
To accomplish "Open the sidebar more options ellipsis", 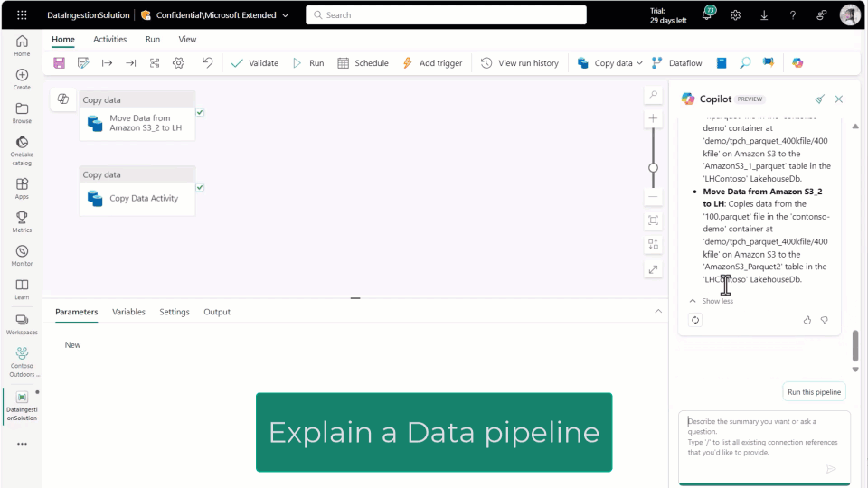I will 22,444.
